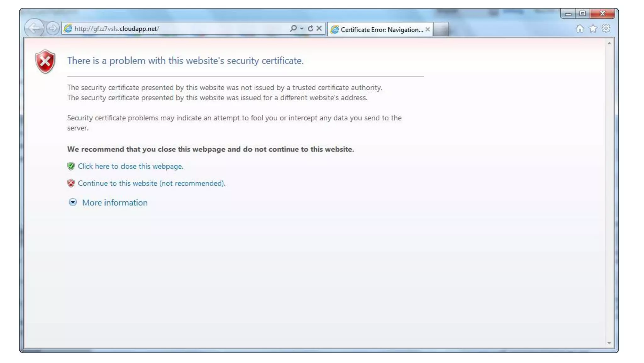This screenshot has width=644, height=363.
Task: Click the scrollbar down arrow
Action: [x=609, y=343]
